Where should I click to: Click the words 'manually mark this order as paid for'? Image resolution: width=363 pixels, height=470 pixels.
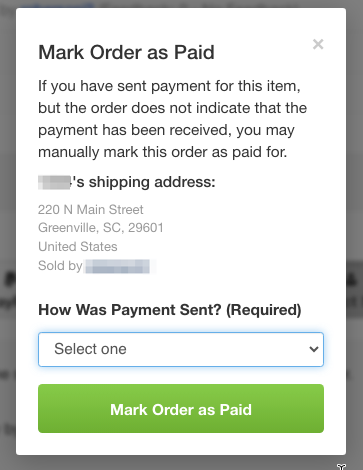[x=162, y=152]
